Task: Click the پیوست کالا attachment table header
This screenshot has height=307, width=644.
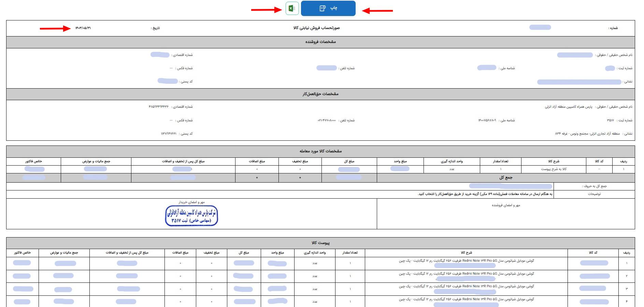Action: tap(320, 243)
